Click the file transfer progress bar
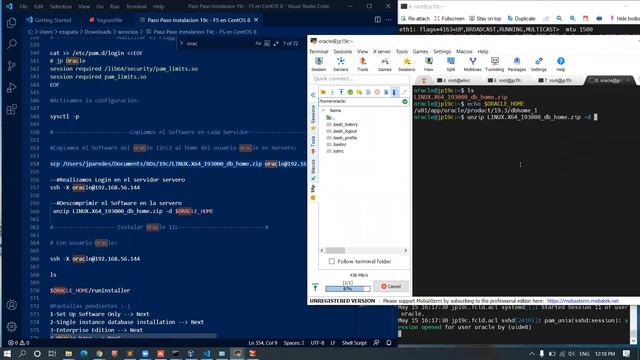Viewport: 640px width, 360px height. (x=348, y=289)
